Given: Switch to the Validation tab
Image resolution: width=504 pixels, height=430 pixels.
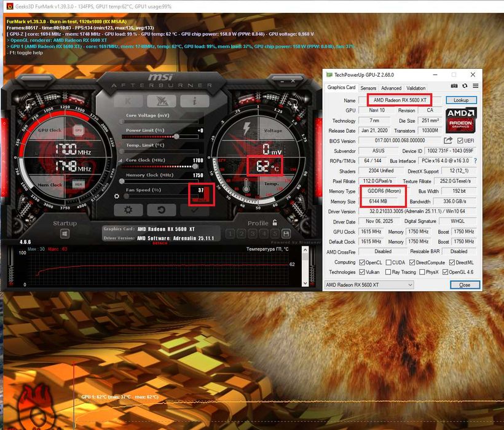Looking at the screenshot, I should 415,88.
